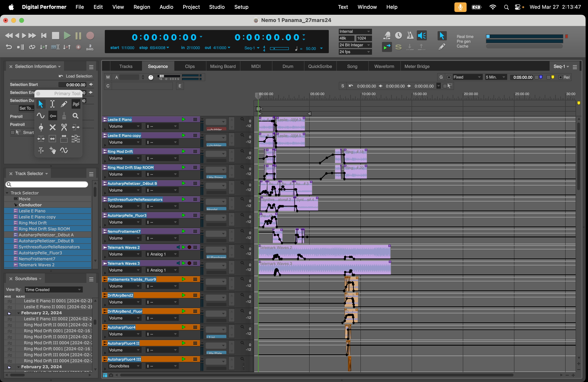The height and width of the screenshot is (382, 588).
Task: Click the Track Selector search field
Action: click(x=47, y=184)
